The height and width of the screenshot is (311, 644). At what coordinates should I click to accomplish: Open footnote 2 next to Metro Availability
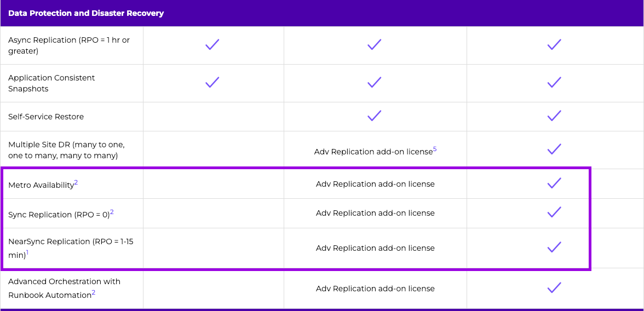[76, 183]
